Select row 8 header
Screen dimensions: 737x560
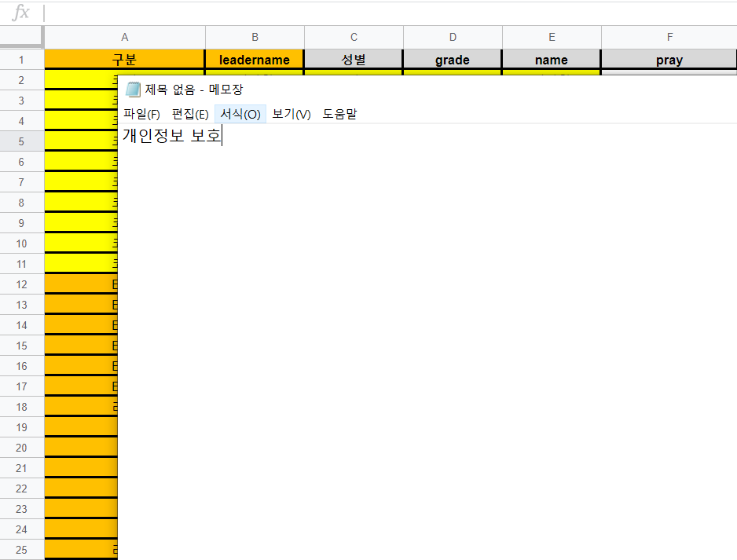22,203
